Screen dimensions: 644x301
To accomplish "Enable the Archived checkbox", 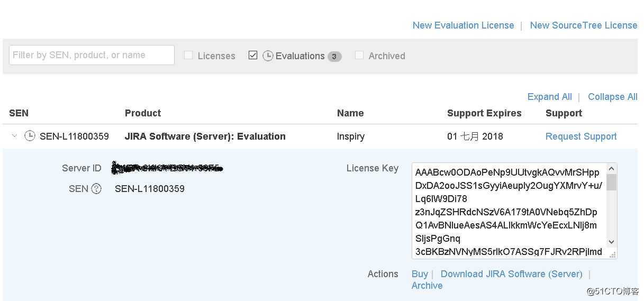I will point(359,55).
